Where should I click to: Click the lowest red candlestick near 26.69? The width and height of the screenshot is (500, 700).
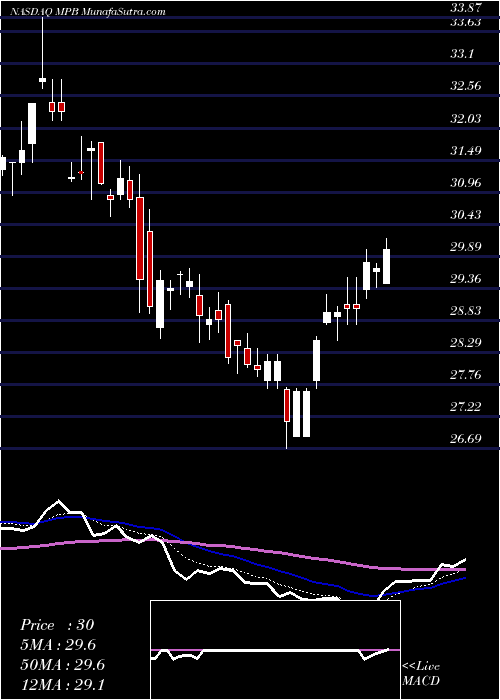pos(287,405)
